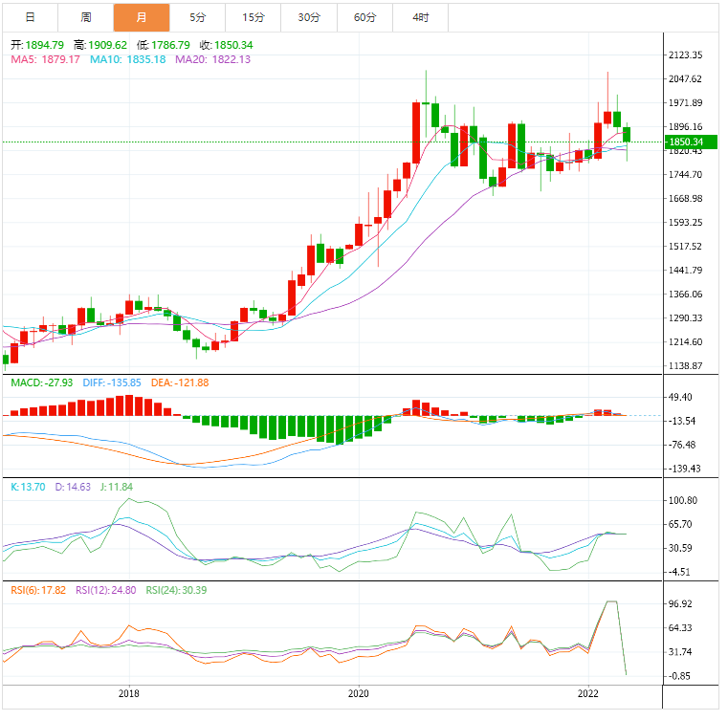Click the DEA: -121.88 indicator label
This screenshot has height=721, width=728.
tap(179, 382)
